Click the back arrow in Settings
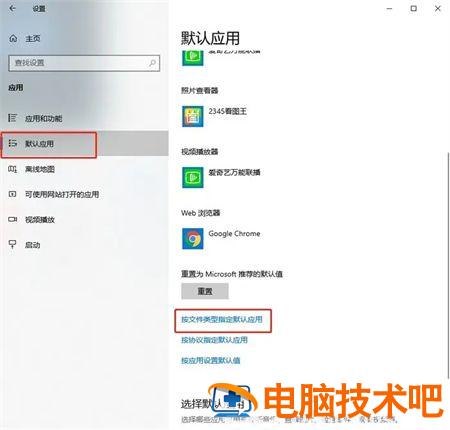450x430 pixels. 12,8
